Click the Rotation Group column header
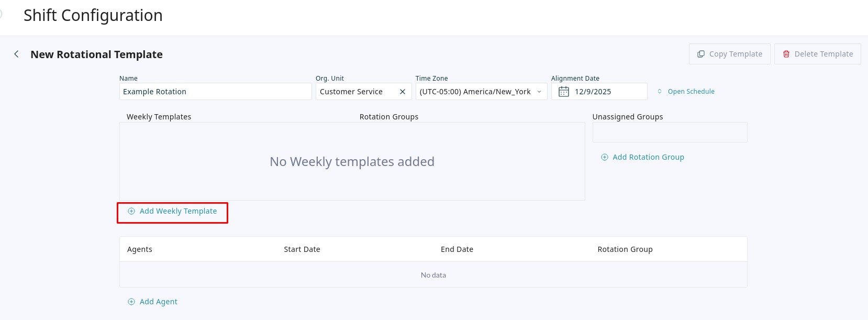This screenshot has width=868, height=320. (625, 249)
